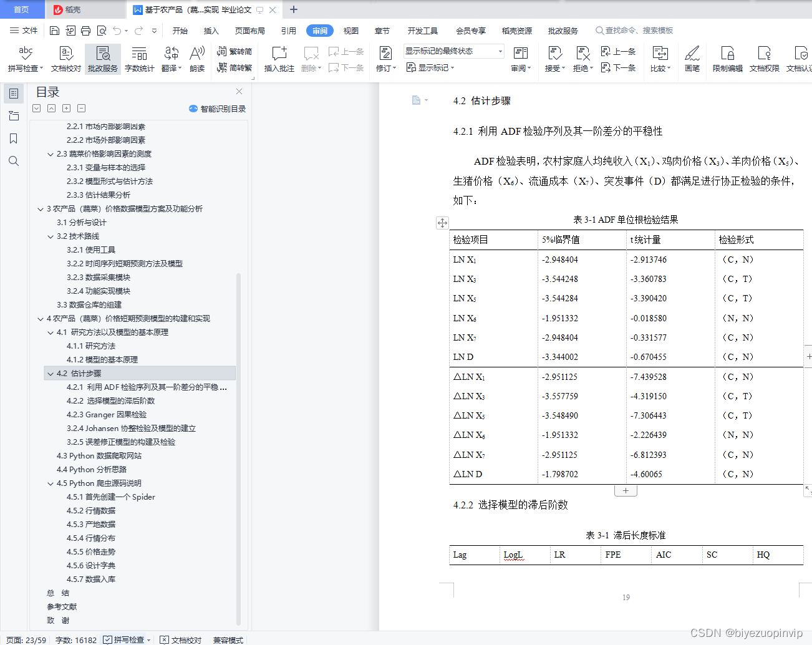Add table row with plus button below table
812x645 pixels.
click(626, 491)
